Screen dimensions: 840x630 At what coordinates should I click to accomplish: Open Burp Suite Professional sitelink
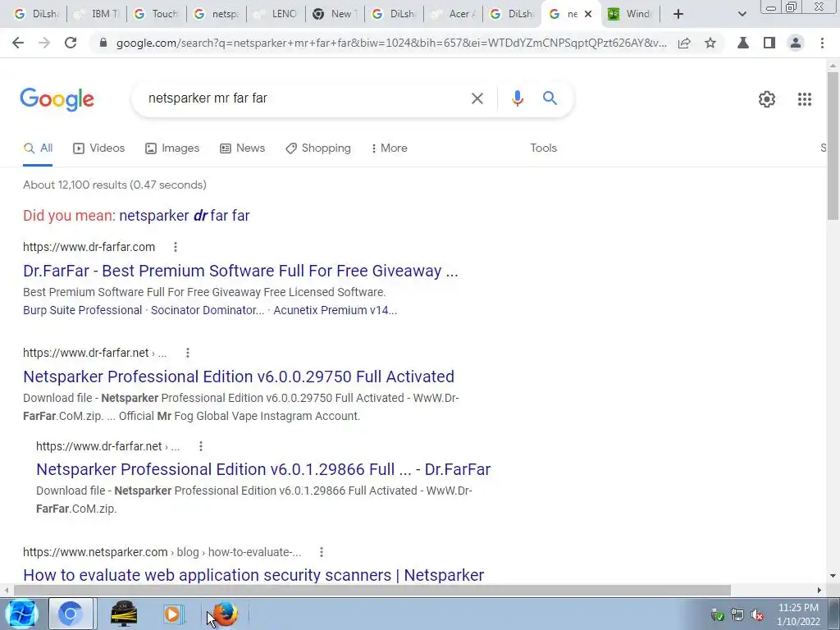click(83, 310)
